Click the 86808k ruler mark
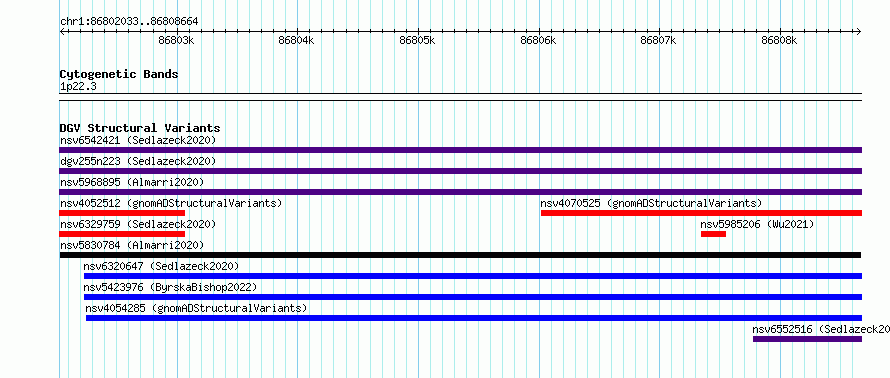This screenshot has height=378, width=890. (x=780, y=40)
